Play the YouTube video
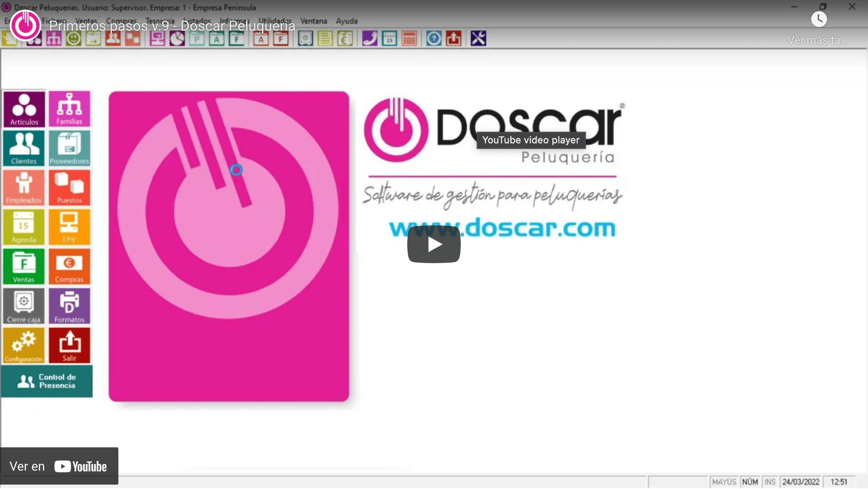Image resolution: width=868 pixels, height=489 pixels. tap(434, 244)
